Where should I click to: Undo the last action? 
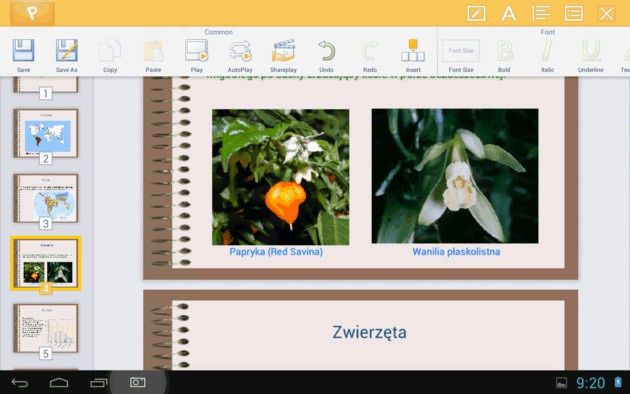click(326, 51)
